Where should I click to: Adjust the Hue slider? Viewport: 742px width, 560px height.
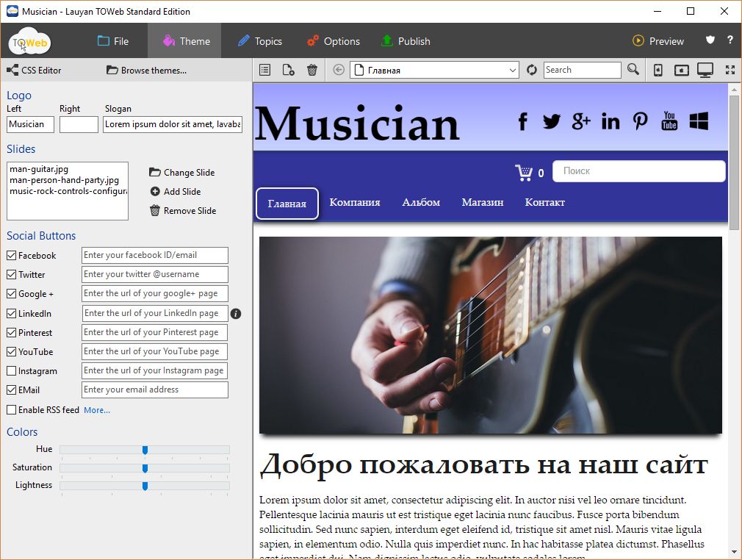pos(144,449)
